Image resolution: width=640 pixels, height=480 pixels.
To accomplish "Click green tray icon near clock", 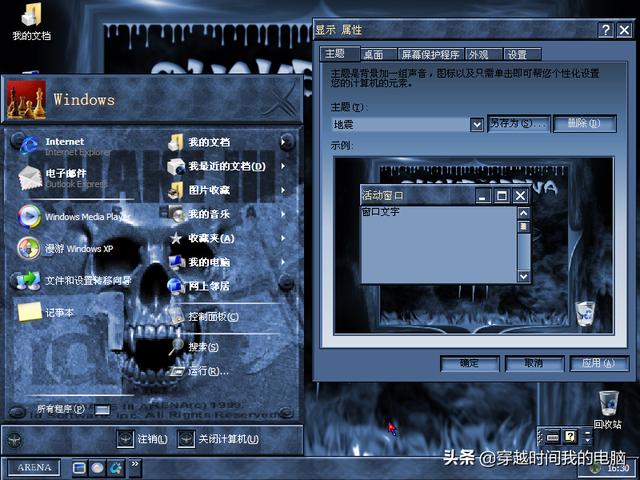I will pyautogui.click(x=596, y=469).
